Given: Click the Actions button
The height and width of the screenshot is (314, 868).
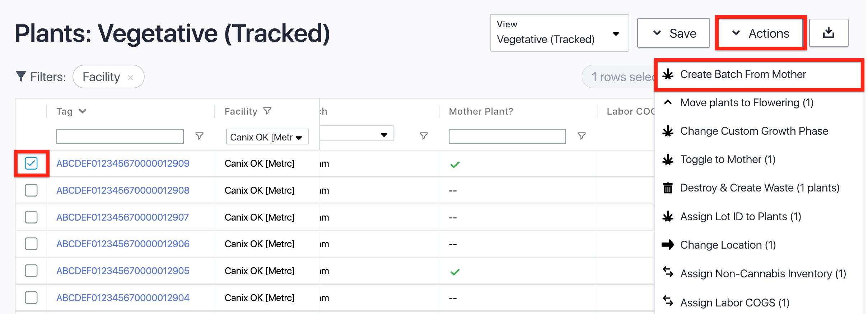Looking at the screenshot, I should (761, 33).
